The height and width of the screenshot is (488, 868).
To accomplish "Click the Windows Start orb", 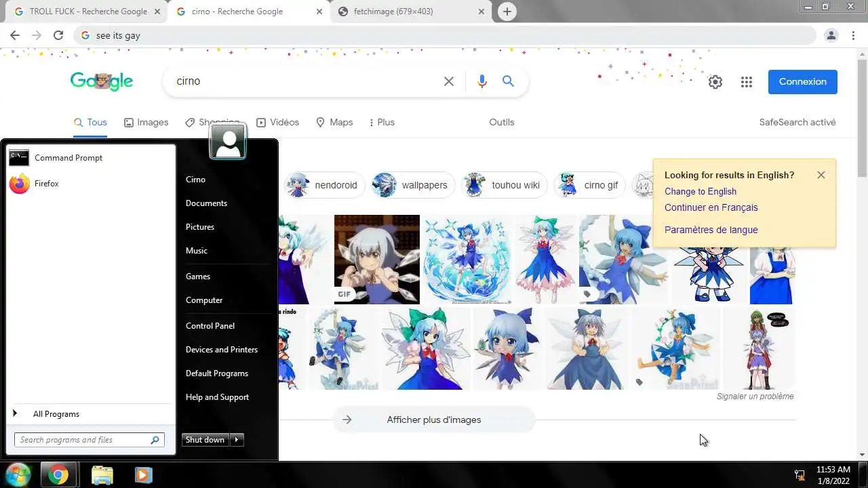I will [x=18, y=474].
